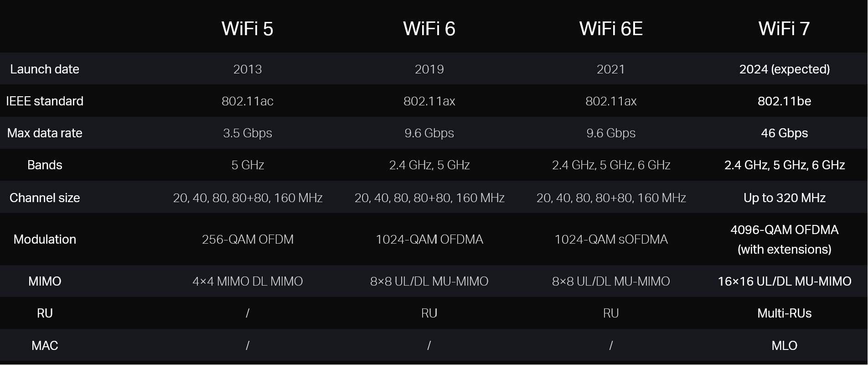The width and height of the screenshot is (868, 365).
Task: Click the IEEE standard row label
Action: (45, 101)
